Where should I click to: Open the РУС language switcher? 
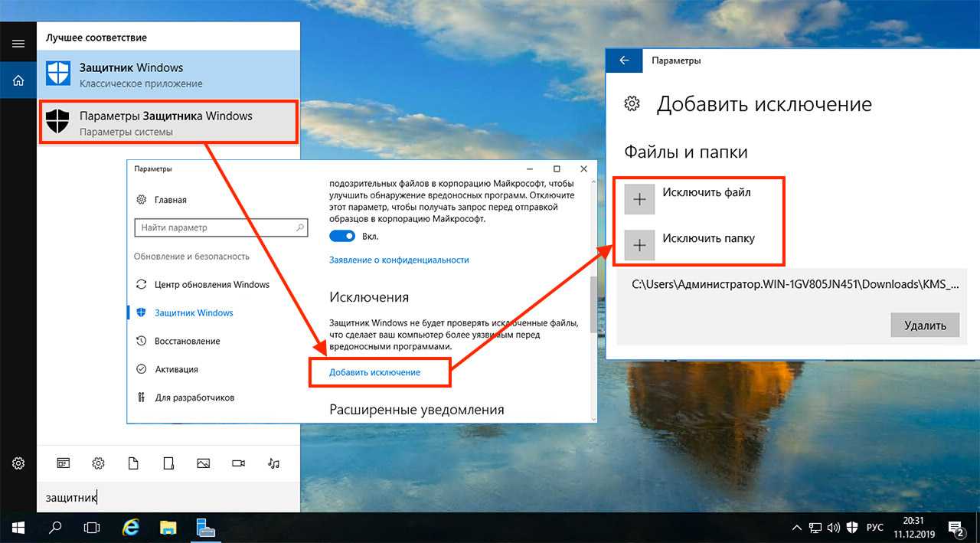[x=874, y=528]
